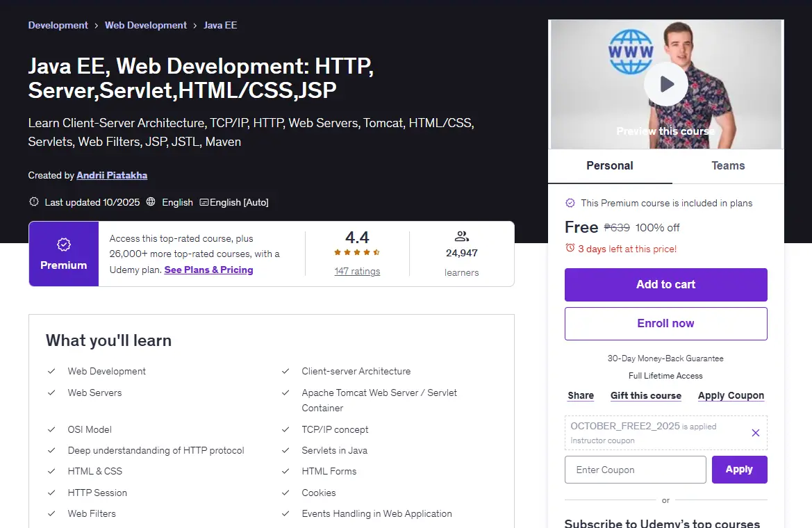Click 'Last updated 10/2025' text
Viewport: 812px width, 528px height.
[x=92, y=202]
